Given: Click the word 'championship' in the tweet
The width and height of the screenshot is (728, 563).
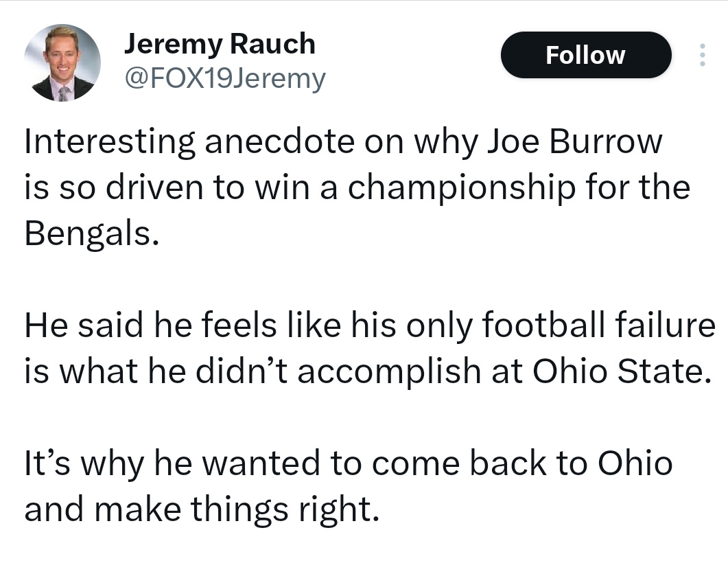Looking at the screenshot, I should (462, 187).
